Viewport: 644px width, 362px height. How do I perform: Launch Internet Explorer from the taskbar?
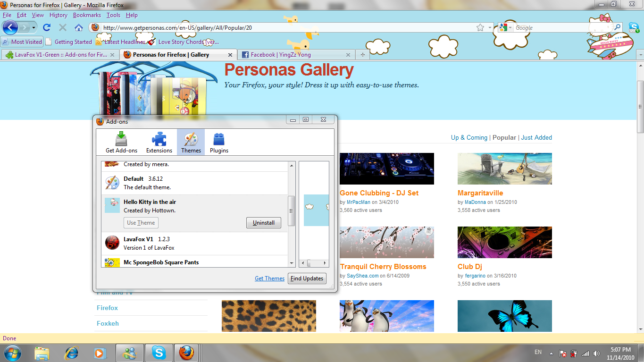click(72, 353)
